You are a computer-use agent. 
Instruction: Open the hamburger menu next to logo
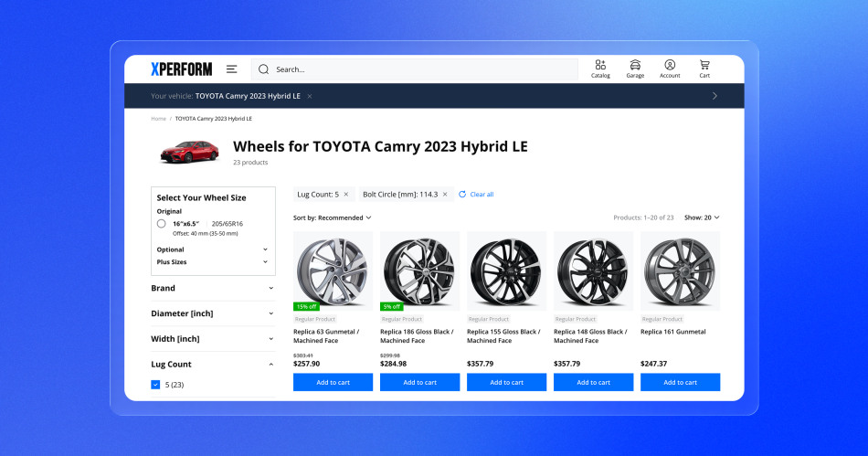point(232,69)
